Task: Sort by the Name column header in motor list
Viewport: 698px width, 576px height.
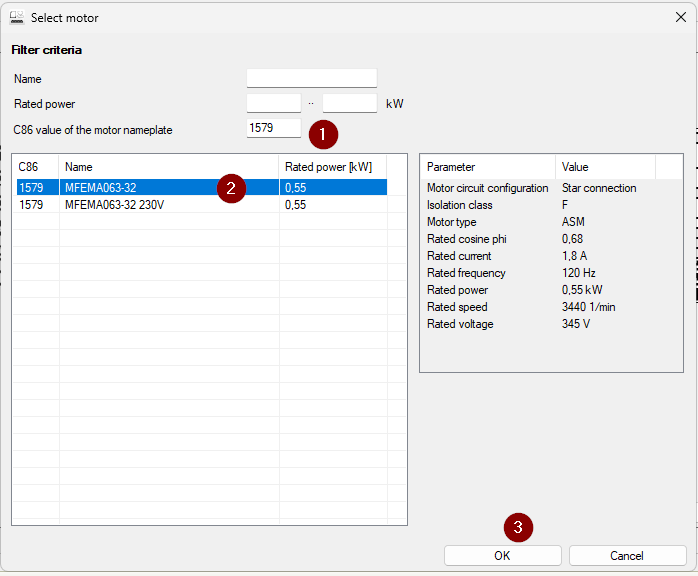Action: point(169,167)
